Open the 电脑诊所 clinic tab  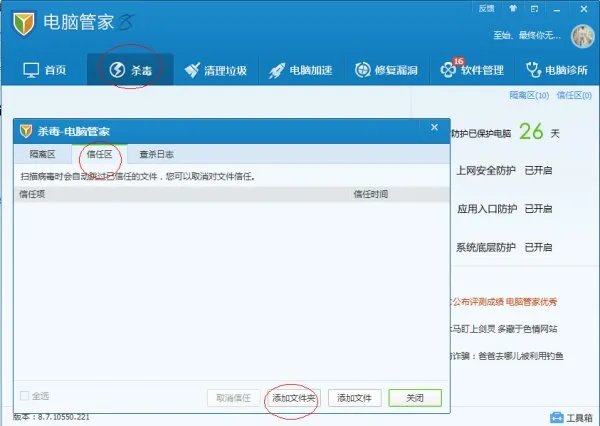point(557,70)
